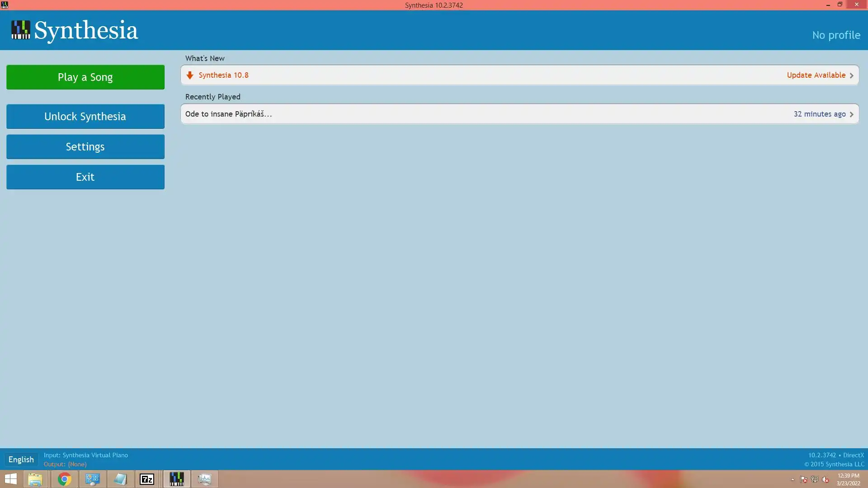868x488 pixels.
Task: Open 7-Zip from the taskbar
Action: click(x=147, y=479)
